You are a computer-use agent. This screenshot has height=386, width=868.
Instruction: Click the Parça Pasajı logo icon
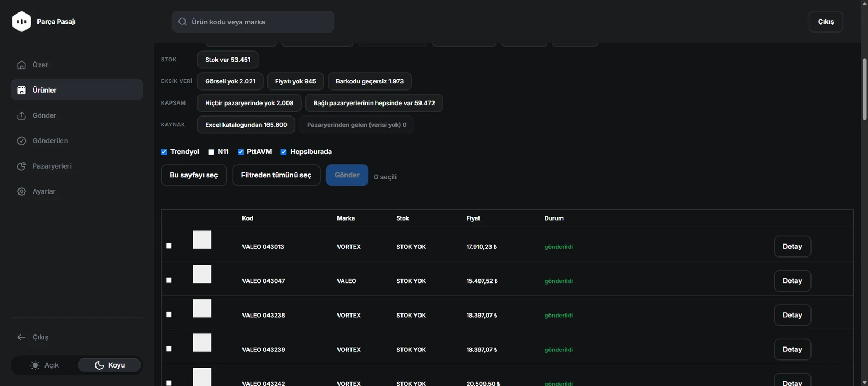(x=22, y=22)
